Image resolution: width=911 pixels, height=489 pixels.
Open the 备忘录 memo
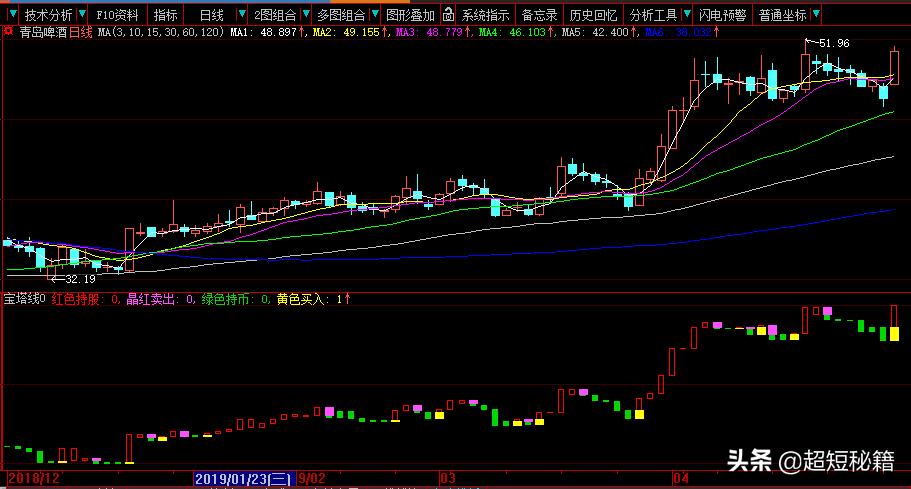[539, 15]
